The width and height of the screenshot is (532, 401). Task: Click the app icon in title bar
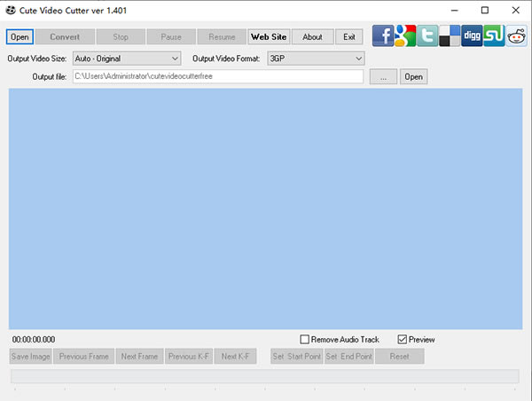point(11,10)
